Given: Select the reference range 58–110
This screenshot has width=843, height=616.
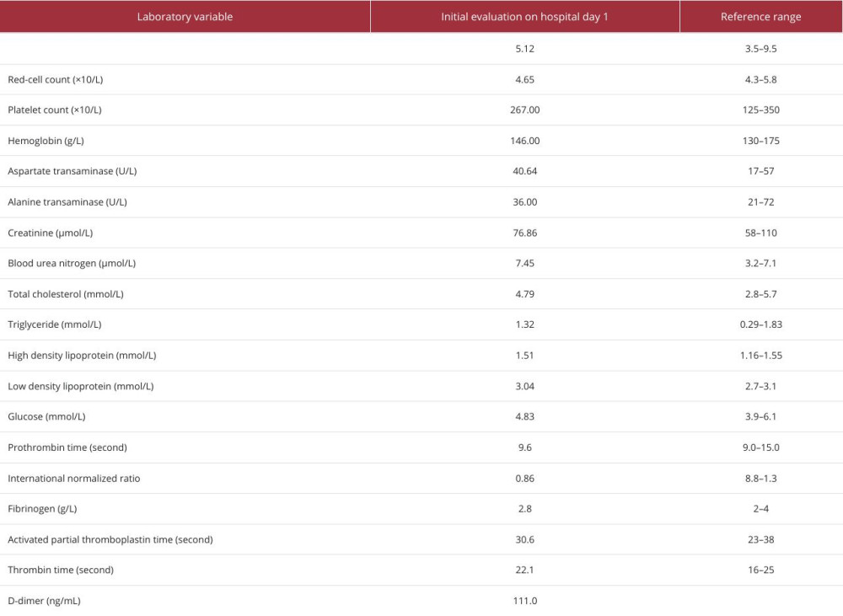Looking at the screenshot, I should click(x=760, y=233).
